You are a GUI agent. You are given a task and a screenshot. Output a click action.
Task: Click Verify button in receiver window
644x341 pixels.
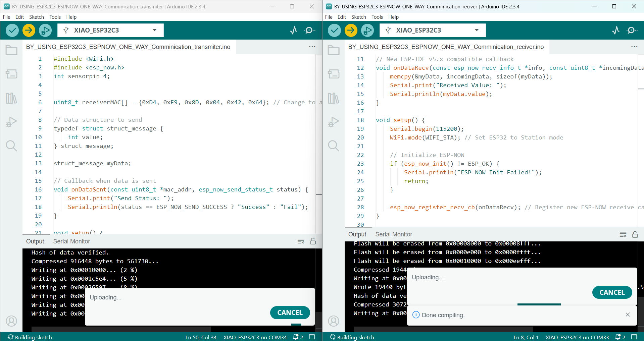click(334, 31)
